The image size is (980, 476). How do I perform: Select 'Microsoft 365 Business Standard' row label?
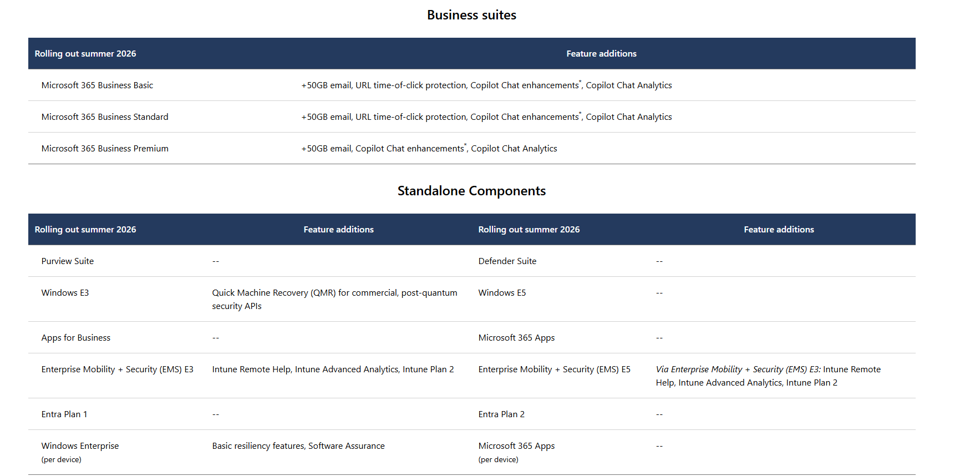tap(105, 117)
